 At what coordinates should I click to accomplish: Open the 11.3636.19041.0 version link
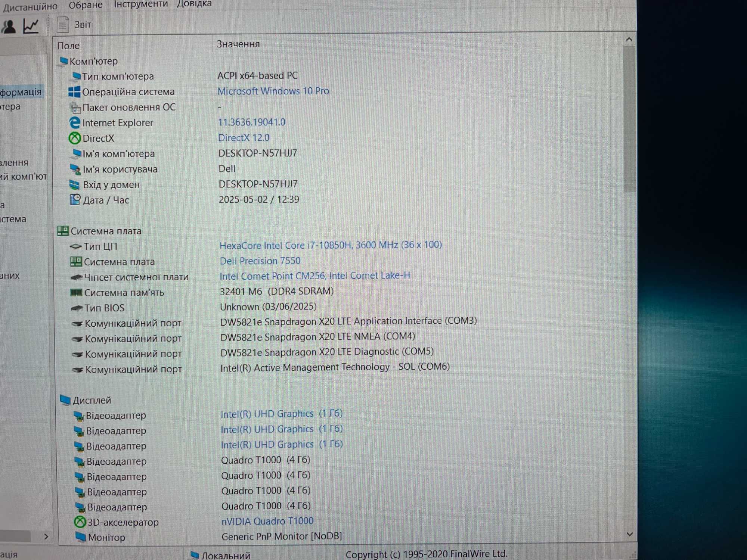click(252, 122)
